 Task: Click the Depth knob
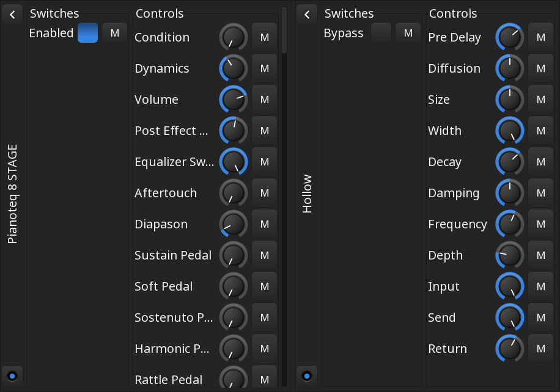[x=510, y=255]
